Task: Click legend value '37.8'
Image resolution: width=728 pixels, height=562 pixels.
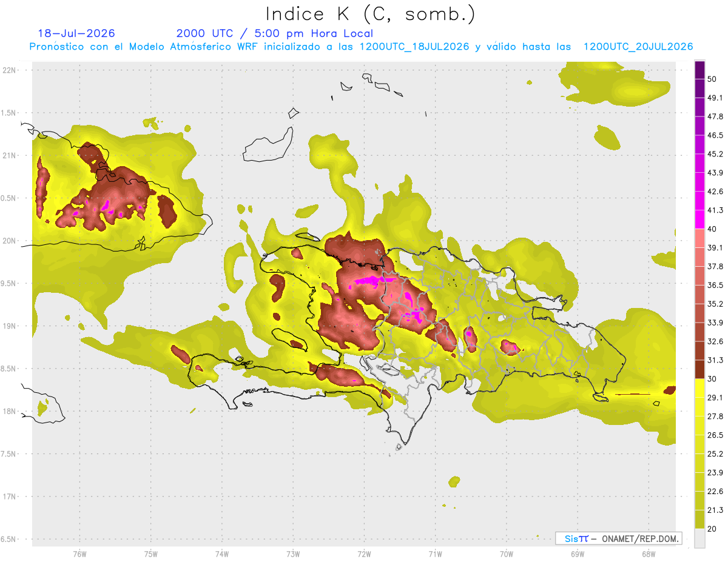Action: tap(715, 266)
